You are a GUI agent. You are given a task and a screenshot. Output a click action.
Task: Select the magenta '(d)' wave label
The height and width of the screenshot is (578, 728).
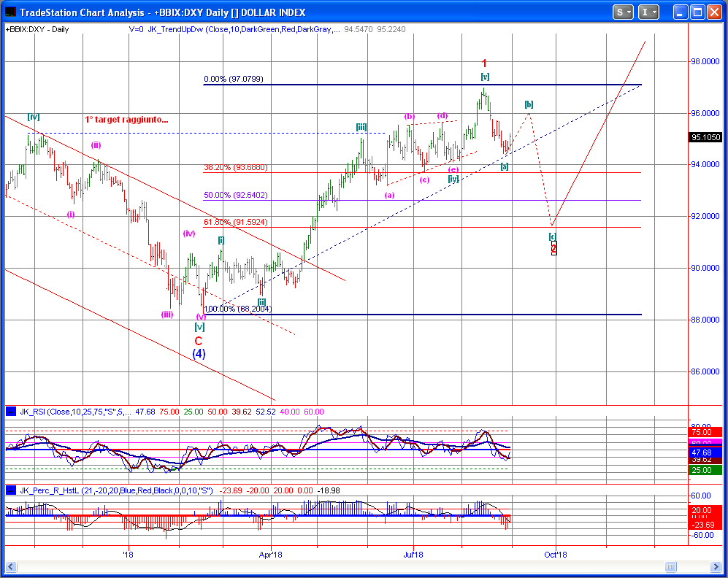click(442, 115)
